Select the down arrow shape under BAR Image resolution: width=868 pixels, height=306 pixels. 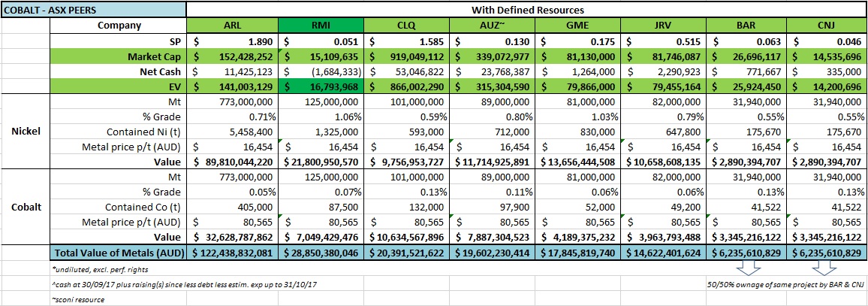749,268
